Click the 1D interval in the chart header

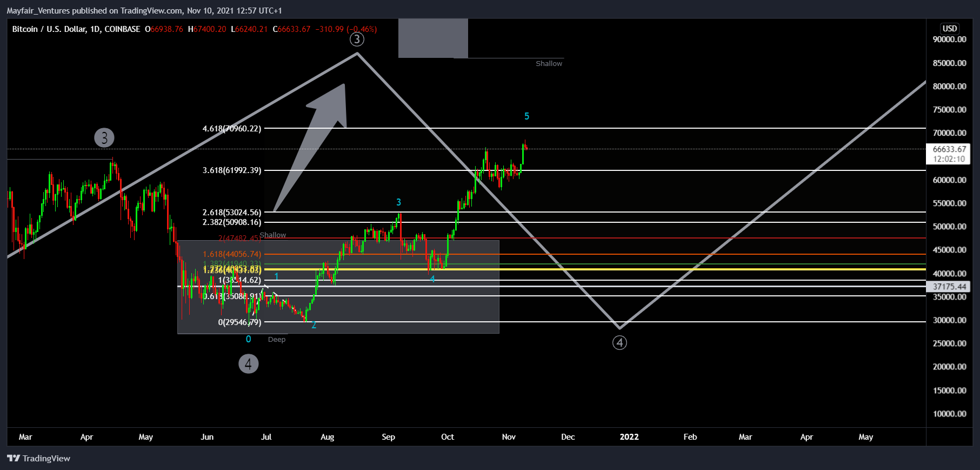pos(95,29)
